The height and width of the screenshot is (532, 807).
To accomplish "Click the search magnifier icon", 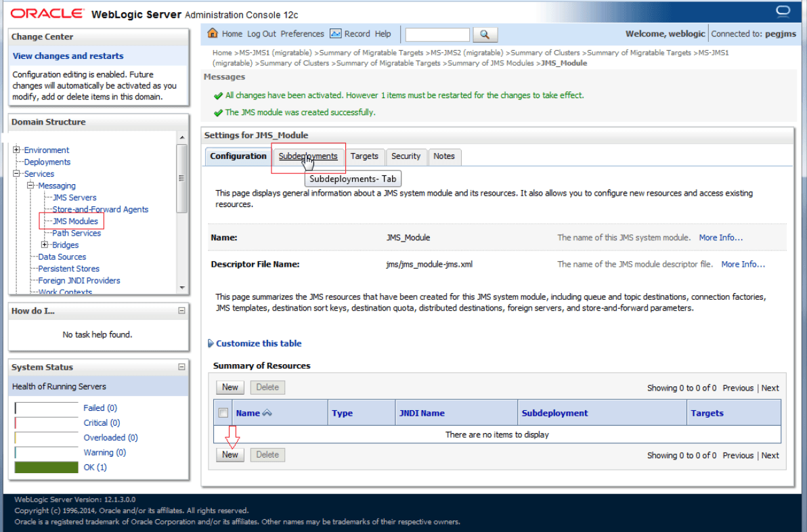I will coord(483,34).
